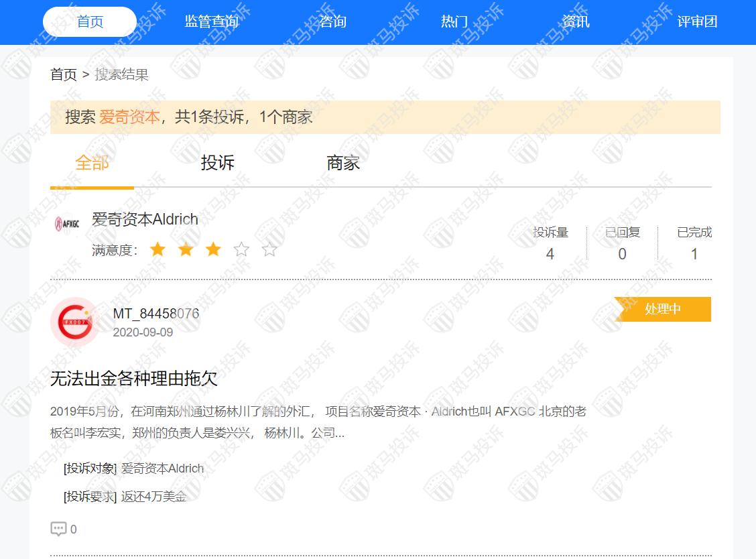The height and width of the screenshot is (559, 756).
Task: Open the 首页 navigation tab
Action: click(x=90, y=21)
